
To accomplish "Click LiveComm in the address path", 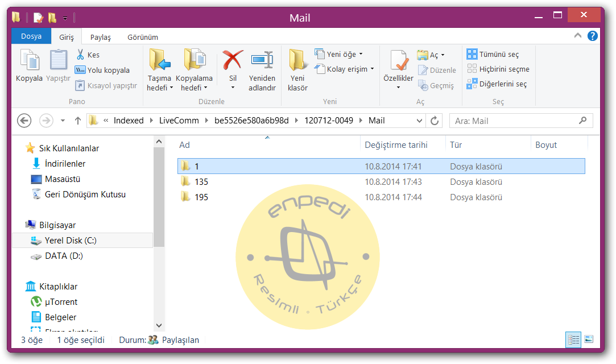I will (x=179, y=121).
